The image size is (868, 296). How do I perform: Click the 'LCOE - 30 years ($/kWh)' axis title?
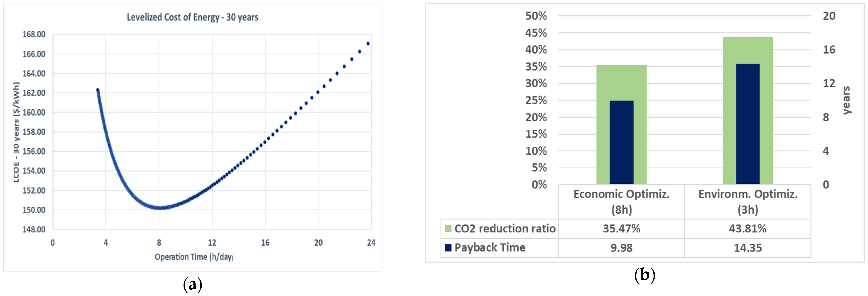pyautogui.click(x=16, y=132)
